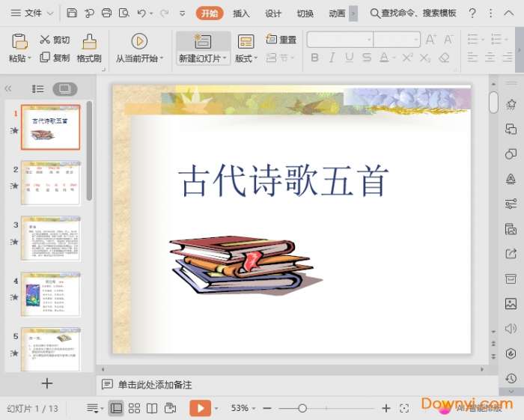
Task: Click the 查找命令、搜索模板 search box
Action: point(414,13)
